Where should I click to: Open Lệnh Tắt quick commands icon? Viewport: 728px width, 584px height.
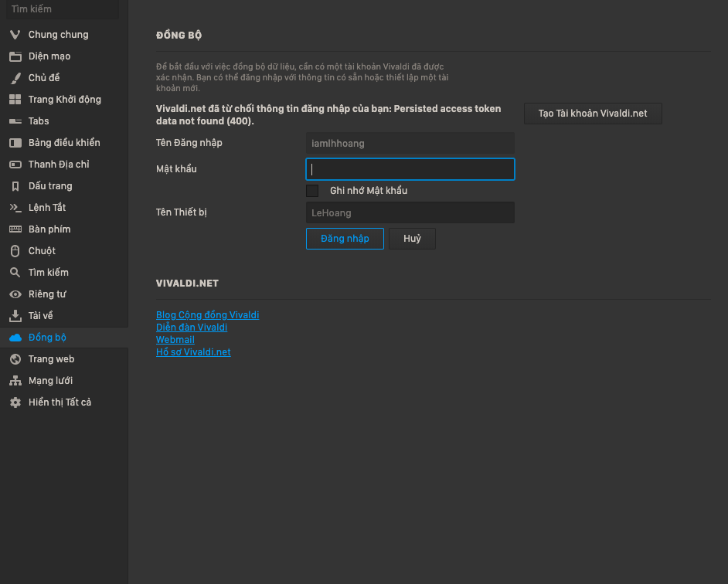pos(15,208)
